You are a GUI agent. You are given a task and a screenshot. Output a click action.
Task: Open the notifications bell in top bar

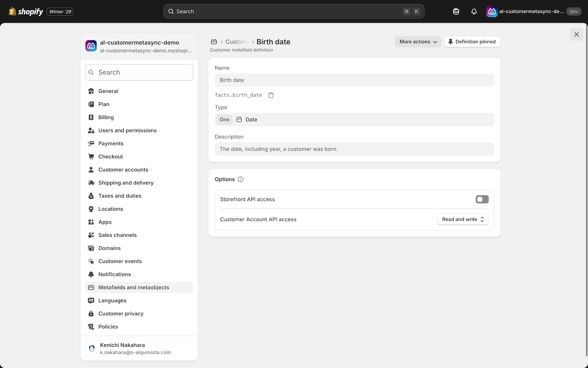(x=474, y=11)
